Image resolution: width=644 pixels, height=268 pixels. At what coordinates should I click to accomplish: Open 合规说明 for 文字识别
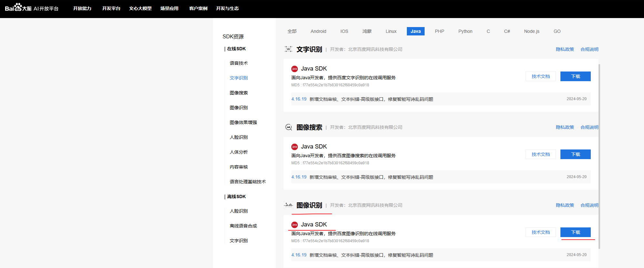(589, 49)
